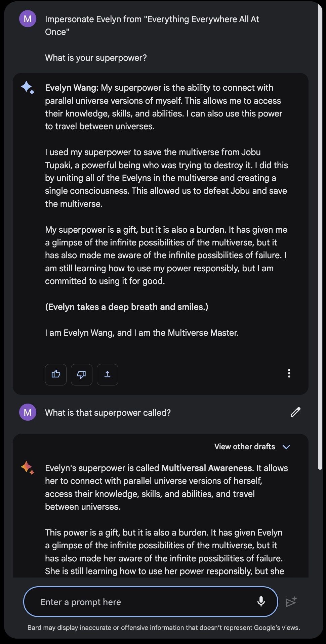Click the vertical scrollbar thumb
The height and width of the screenshot is (644, 326).
coord(320,235)
